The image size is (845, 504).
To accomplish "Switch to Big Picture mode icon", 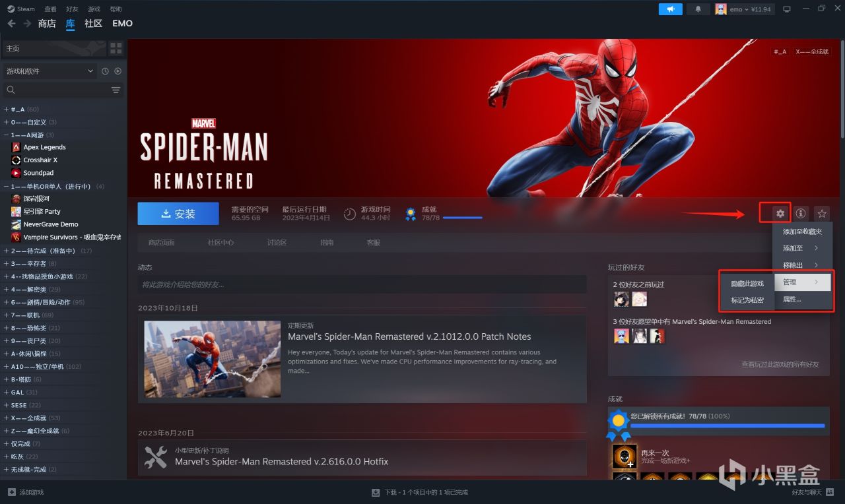I will click(x=786, y=9).
